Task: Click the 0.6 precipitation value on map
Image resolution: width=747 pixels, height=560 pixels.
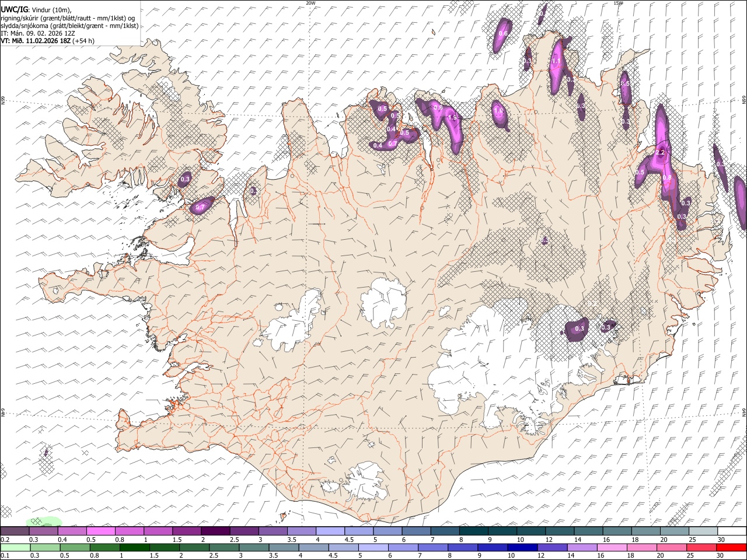Action: click(503, 33)
